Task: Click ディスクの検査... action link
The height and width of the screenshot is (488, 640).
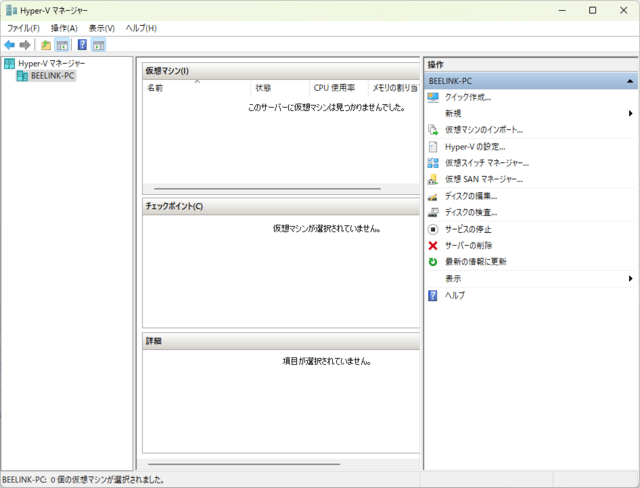Action: click(471, 213)
